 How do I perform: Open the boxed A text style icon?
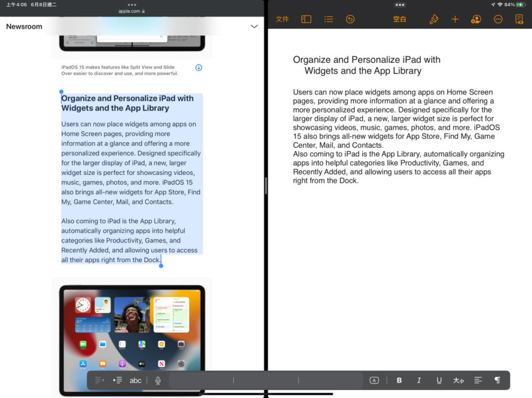point(374,380)
